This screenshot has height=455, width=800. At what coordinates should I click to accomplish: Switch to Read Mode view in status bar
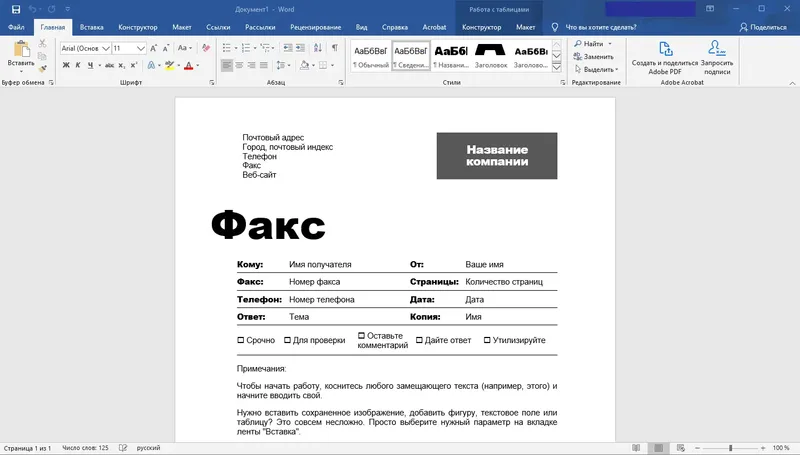[636, 448]
